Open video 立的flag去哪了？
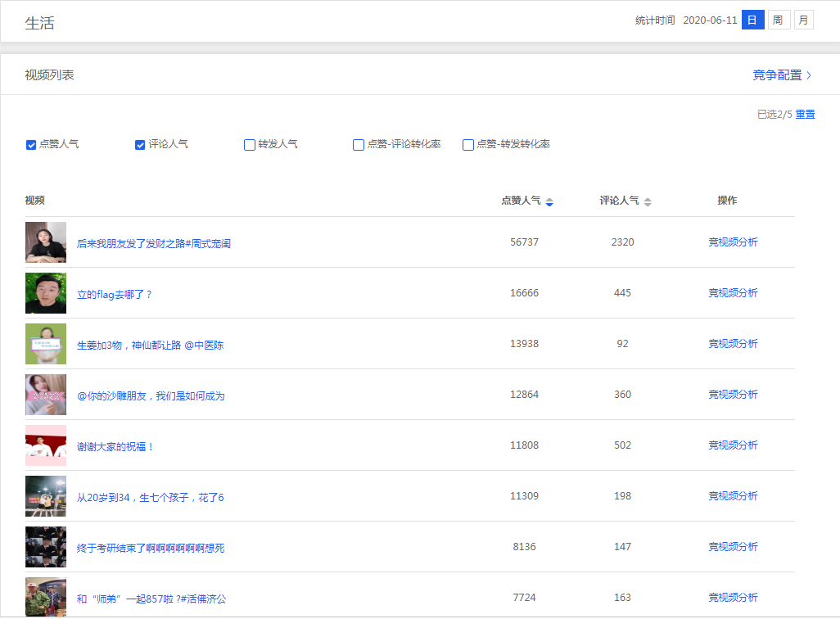The height and width of the screenshot is (619, 840). (x=115, y=294)
